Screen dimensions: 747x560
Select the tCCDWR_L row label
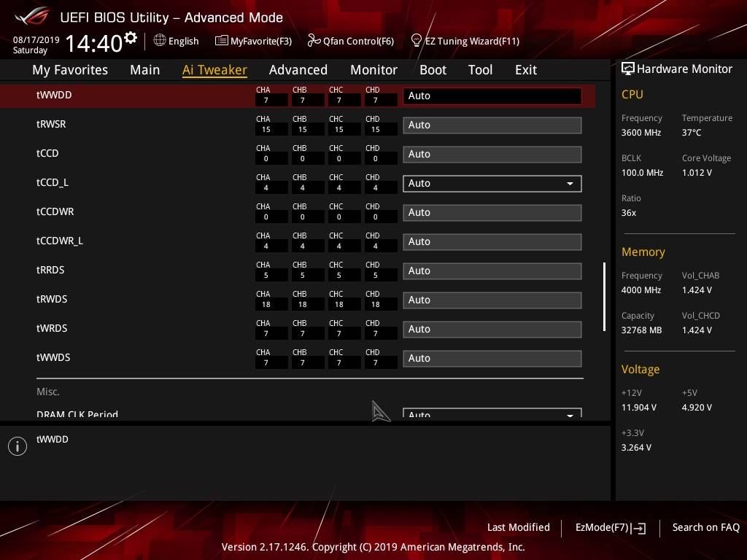[x=60, y=241]
